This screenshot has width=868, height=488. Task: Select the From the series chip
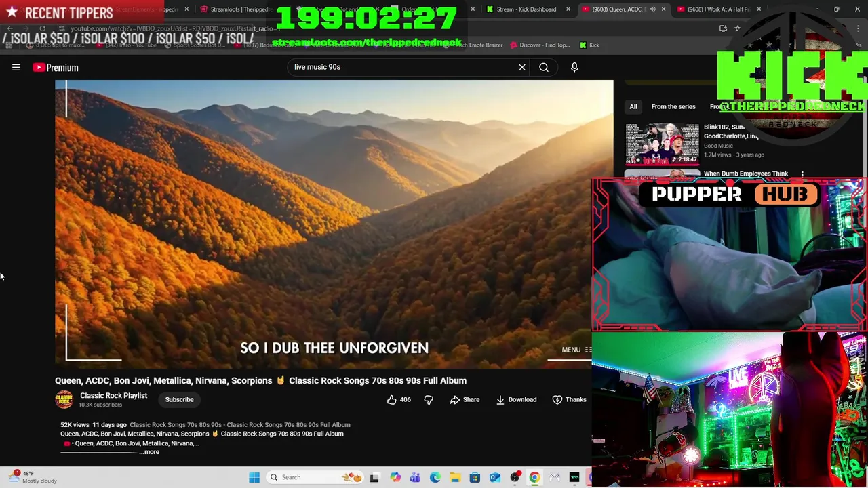[x=673, y=106]
